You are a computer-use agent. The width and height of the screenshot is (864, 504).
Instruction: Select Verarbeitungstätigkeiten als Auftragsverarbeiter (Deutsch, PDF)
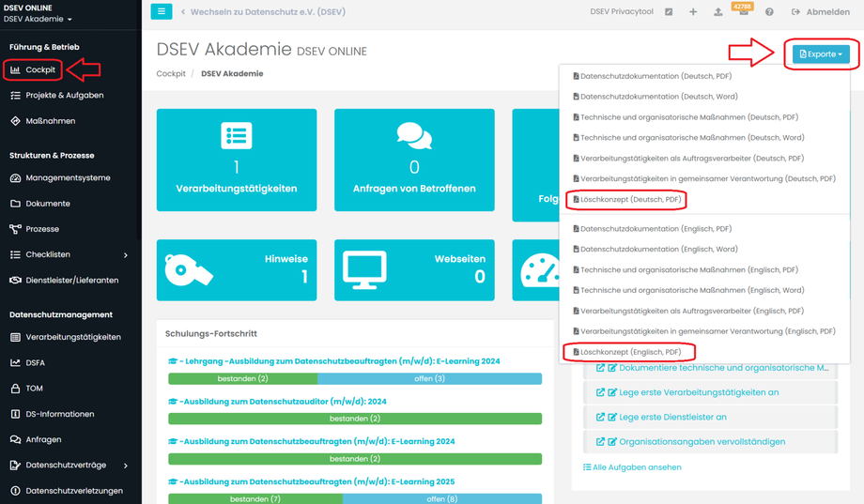pos(688,158)
